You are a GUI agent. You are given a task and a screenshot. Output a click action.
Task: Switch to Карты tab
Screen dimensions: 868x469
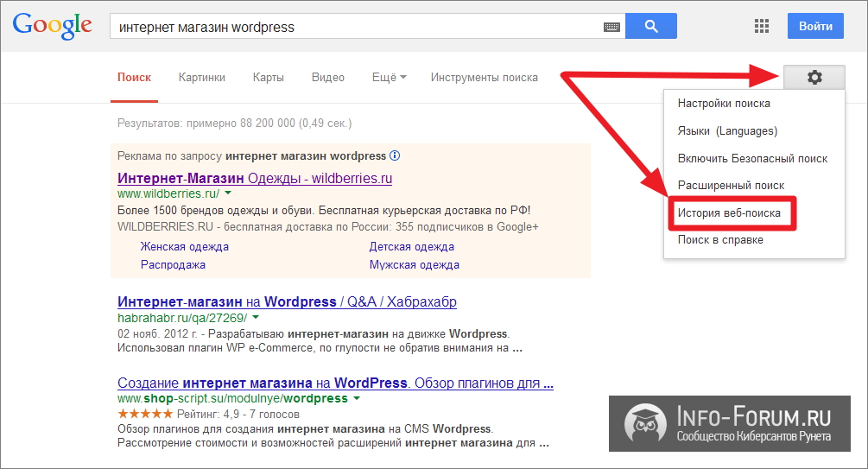(269, 78)
